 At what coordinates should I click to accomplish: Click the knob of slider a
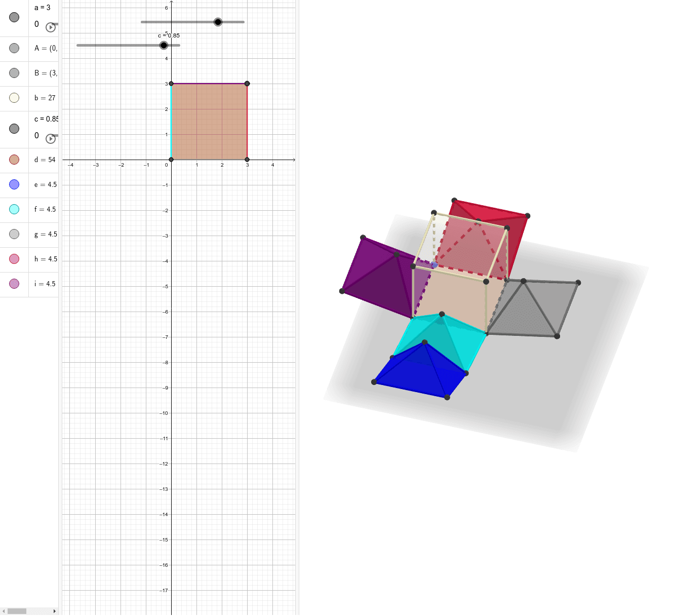pos(218,22)
